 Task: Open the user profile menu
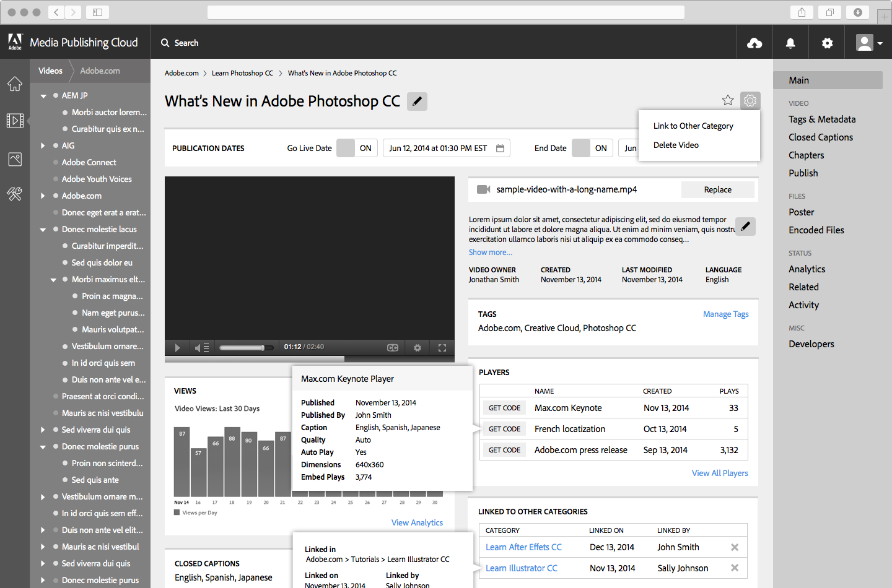click(869, 43)
